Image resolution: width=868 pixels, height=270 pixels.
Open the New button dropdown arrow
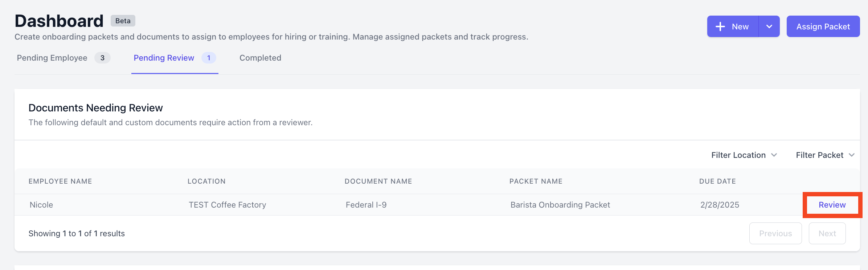pos(769,26)
